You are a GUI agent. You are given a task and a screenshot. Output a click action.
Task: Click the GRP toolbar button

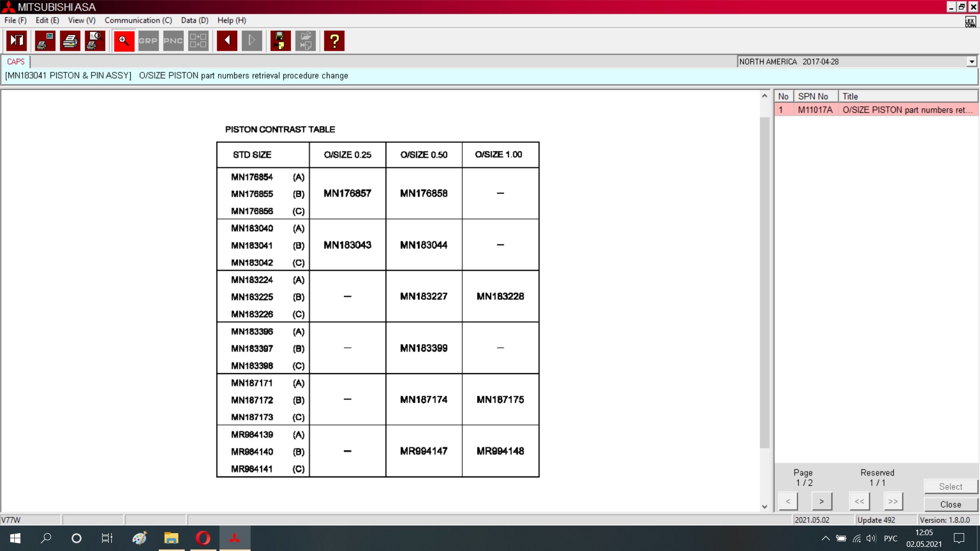148,41
